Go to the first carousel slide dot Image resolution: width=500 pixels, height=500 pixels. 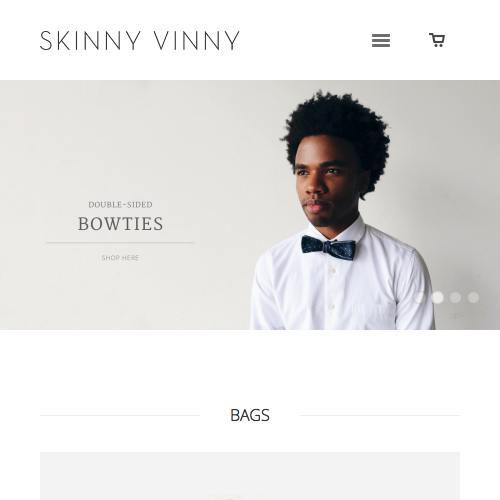click(419, 297)
